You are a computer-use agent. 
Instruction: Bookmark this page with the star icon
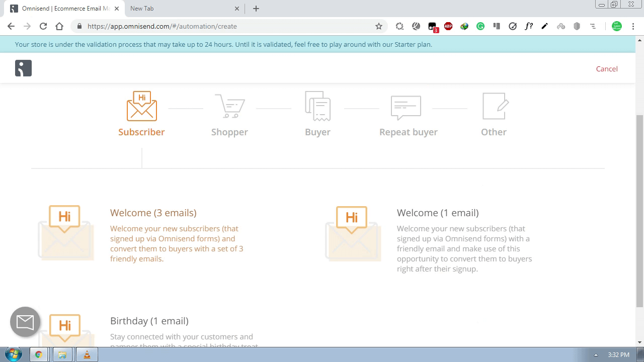pos(379,26)
